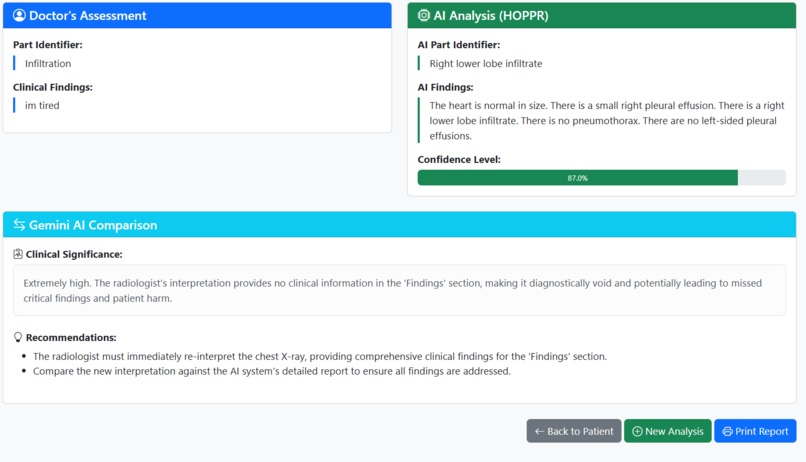Click the Print Report button
Viewport: 806px width, 462px height.
pos(755,431)
